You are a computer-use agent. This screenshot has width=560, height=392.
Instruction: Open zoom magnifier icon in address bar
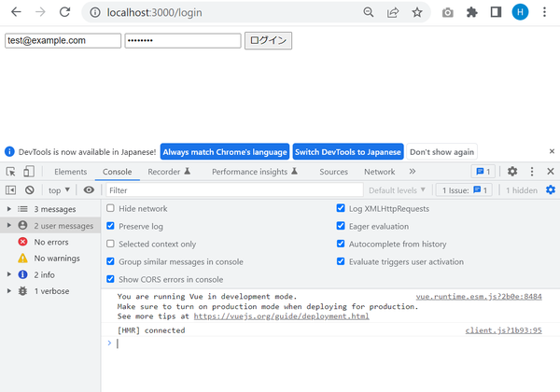click(x=369, y=12)
